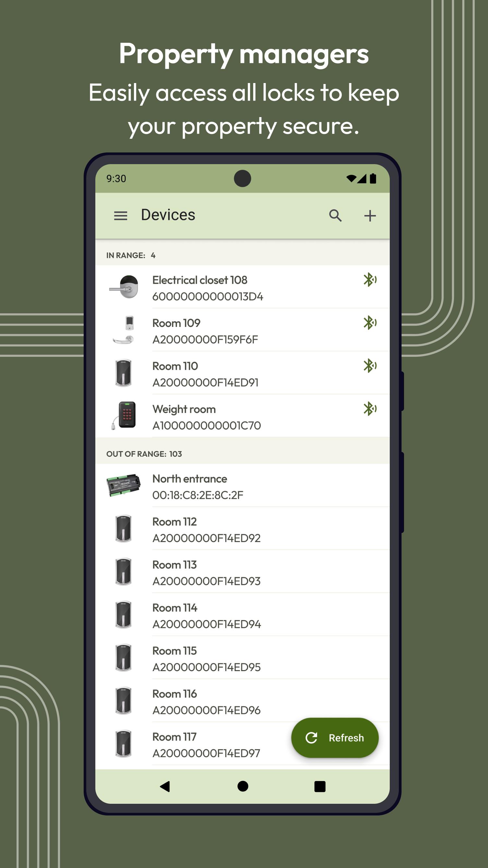The height and width of the screenshot is (868, 488).
Task: Tap the Room 109 lock image
Action: point(124,330)
